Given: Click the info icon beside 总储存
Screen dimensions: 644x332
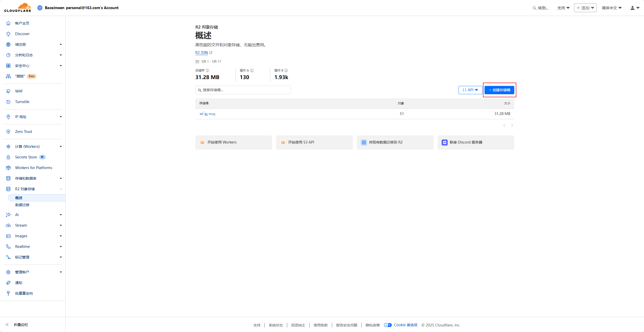Looking at the screenshot, I should click(207, 70).
